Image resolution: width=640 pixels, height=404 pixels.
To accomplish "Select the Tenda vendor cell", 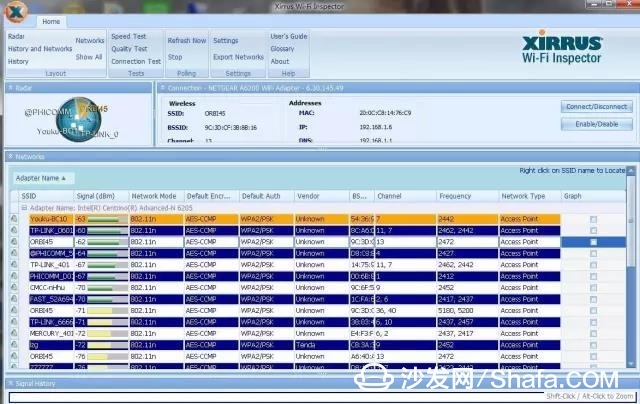I will pos(321,345).
